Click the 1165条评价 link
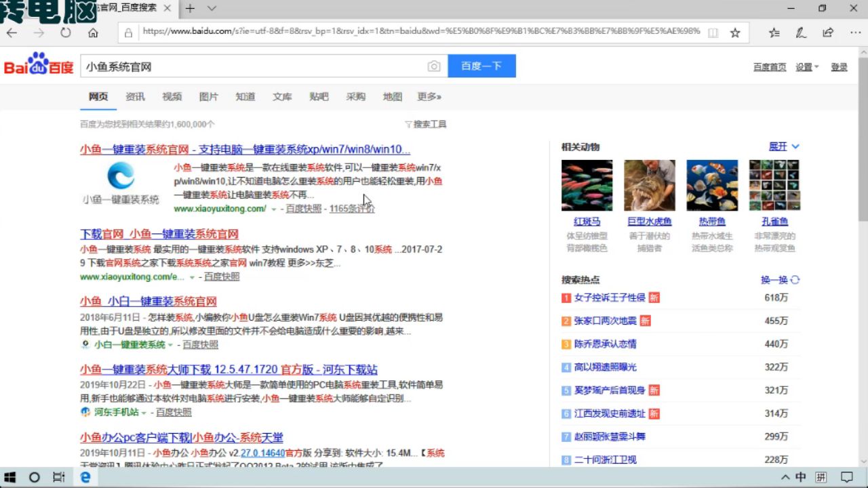The image size is (868, 488). coord(352,209)
